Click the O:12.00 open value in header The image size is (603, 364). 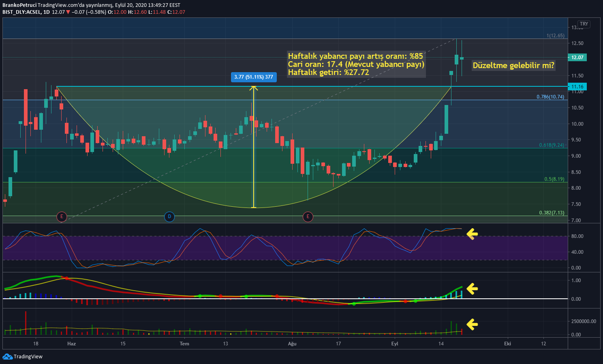[117, 12]
